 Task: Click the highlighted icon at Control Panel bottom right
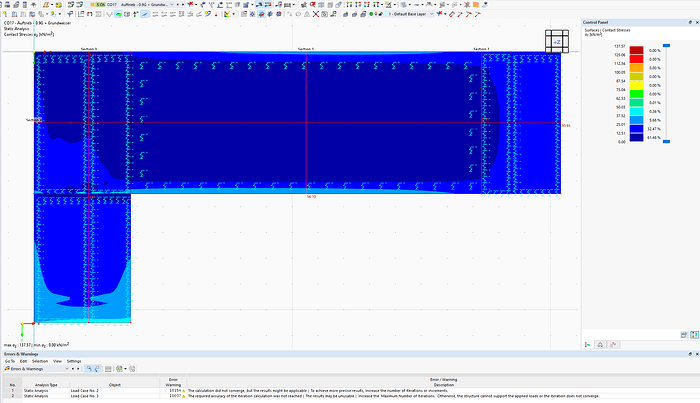[694, 335]
